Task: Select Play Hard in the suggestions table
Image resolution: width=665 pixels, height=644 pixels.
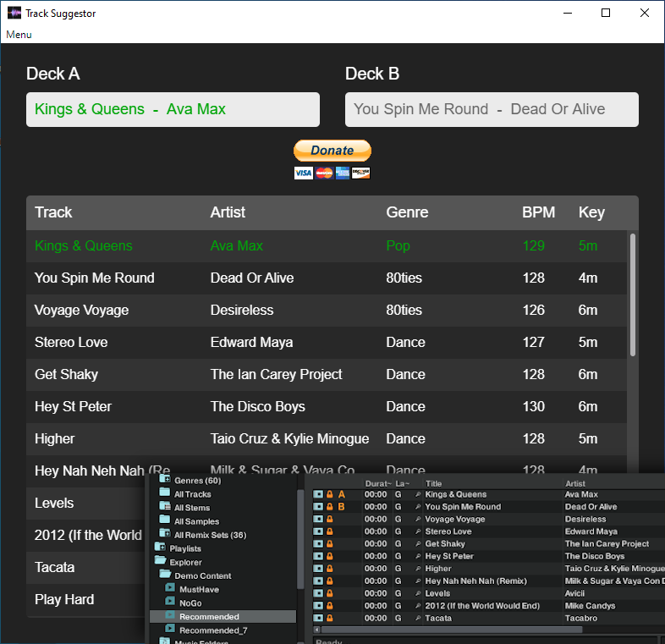Action: point(85,600)
